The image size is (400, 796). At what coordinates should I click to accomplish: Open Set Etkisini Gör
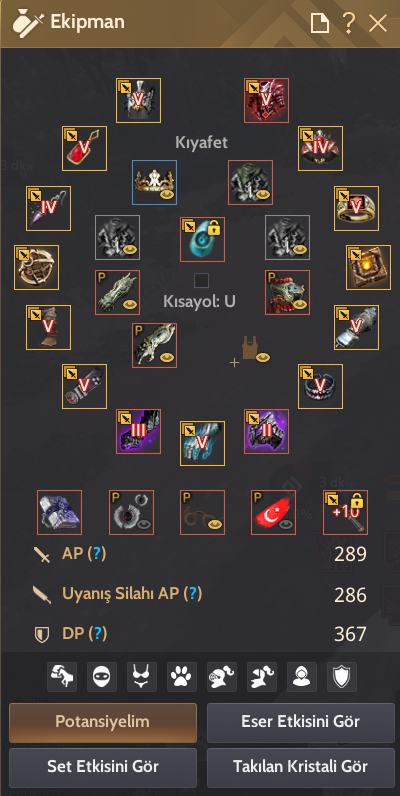103,766
